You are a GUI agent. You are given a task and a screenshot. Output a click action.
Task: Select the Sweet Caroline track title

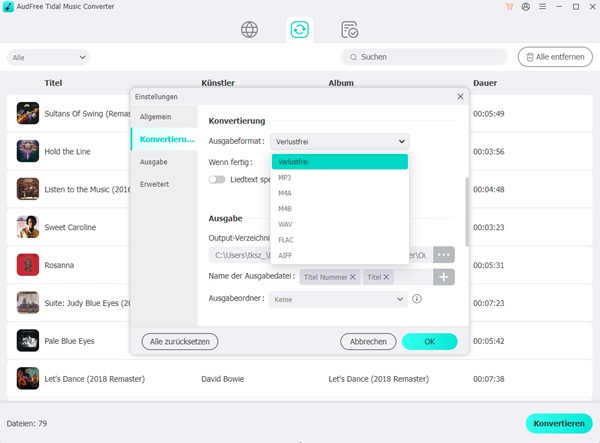point(70,227)
